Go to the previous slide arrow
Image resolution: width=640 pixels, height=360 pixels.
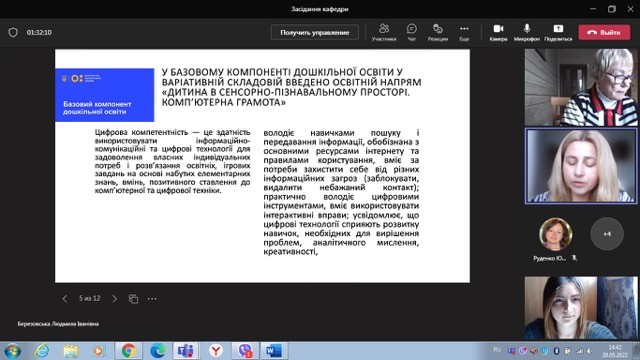click(x=64, y=299)
